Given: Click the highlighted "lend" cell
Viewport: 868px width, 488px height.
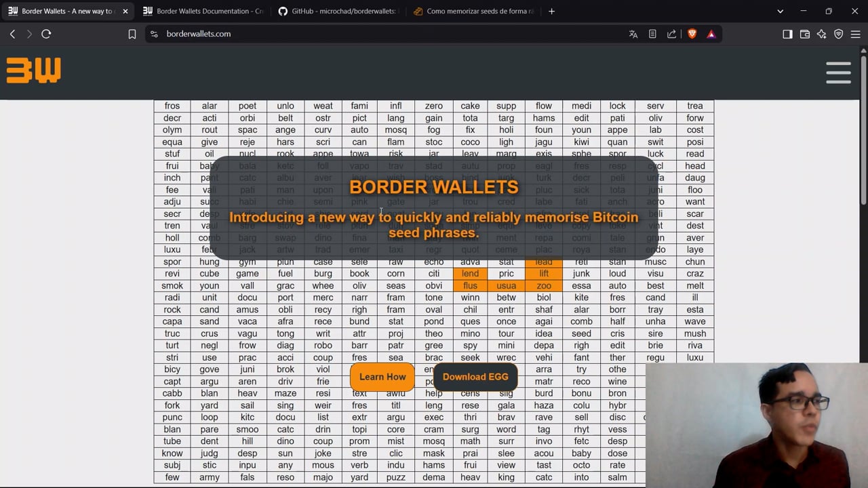Looking at the screenshot, I should [470, 274].
